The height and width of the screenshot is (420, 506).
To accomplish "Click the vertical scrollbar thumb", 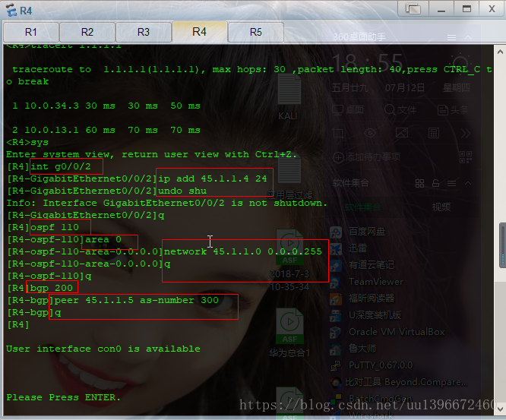I will point(502,245).
